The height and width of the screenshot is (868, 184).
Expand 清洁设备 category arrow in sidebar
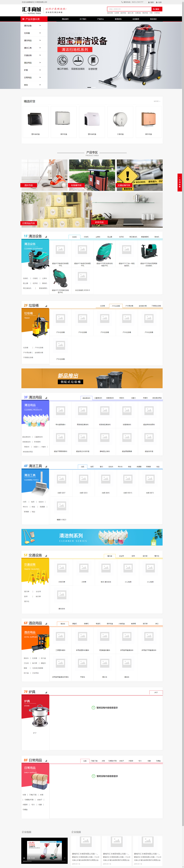40,26
